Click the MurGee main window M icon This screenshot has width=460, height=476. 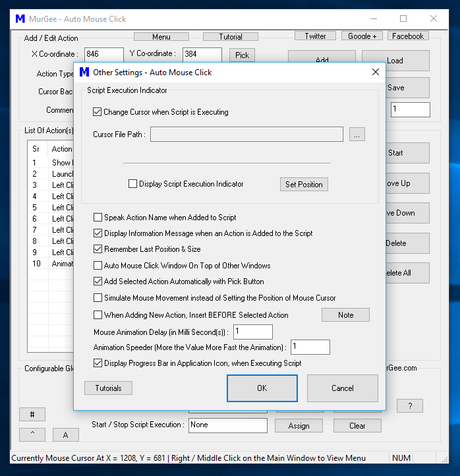click(20, 19)
